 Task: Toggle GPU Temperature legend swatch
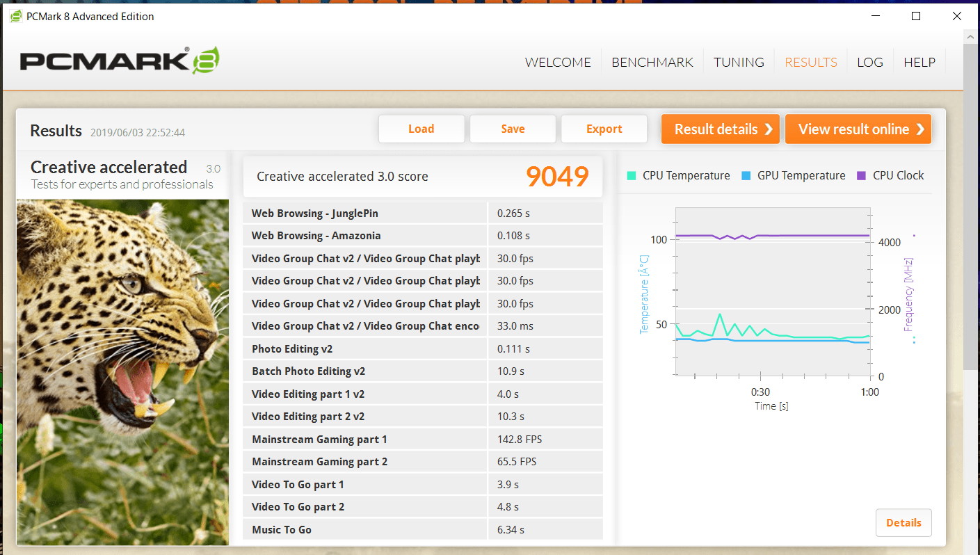746,176
